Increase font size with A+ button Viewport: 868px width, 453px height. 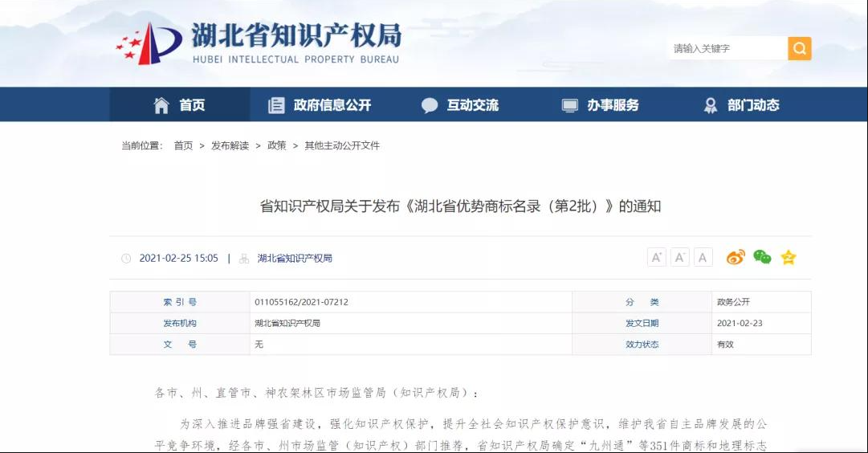[657, 258]
